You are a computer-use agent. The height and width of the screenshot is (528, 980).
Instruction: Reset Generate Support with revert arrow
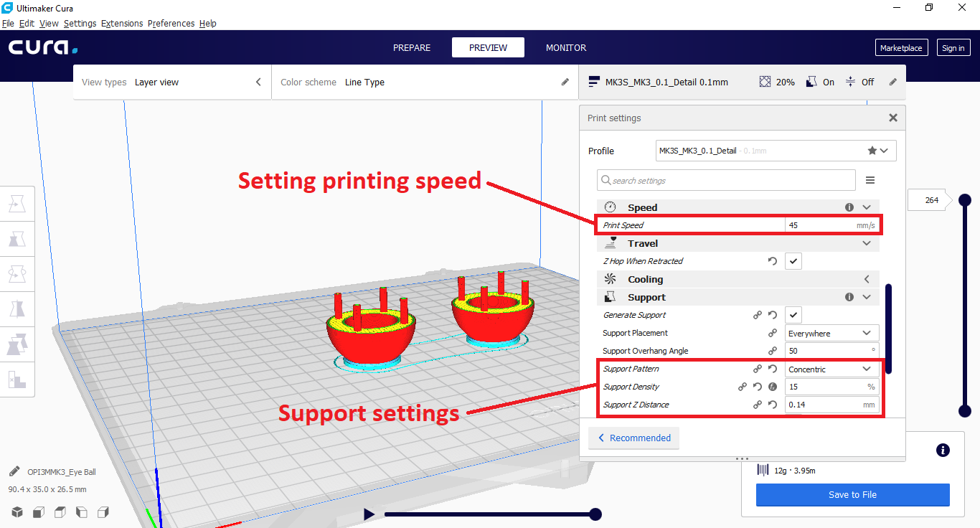pyautogui.click(x=773, y=315)
